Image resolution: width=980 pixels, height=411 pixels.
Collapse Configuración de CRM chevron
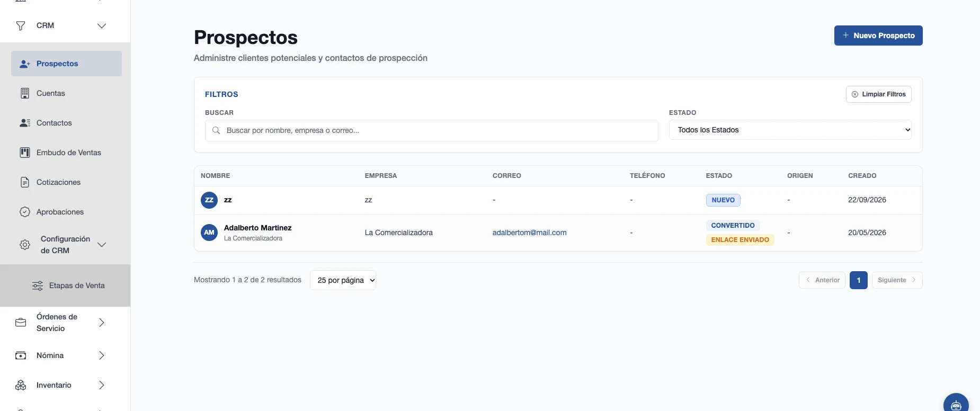click(102, 245)
